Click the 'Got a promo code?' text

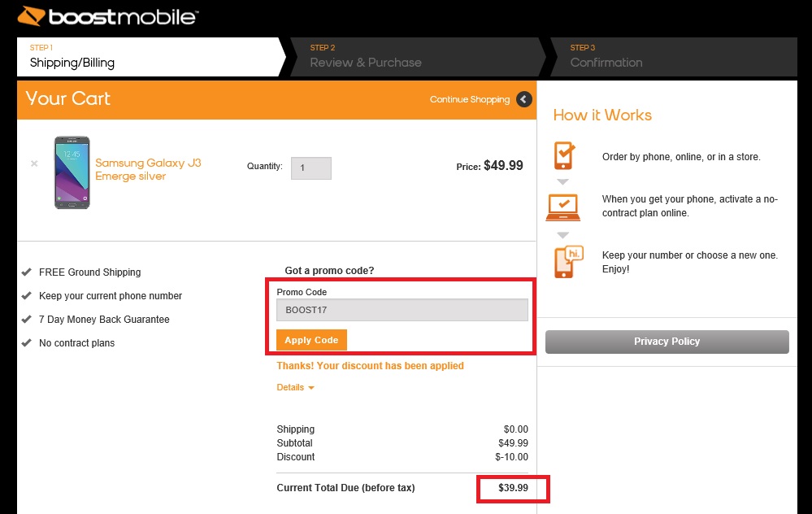pyautogui.click(x=329, y=271)
